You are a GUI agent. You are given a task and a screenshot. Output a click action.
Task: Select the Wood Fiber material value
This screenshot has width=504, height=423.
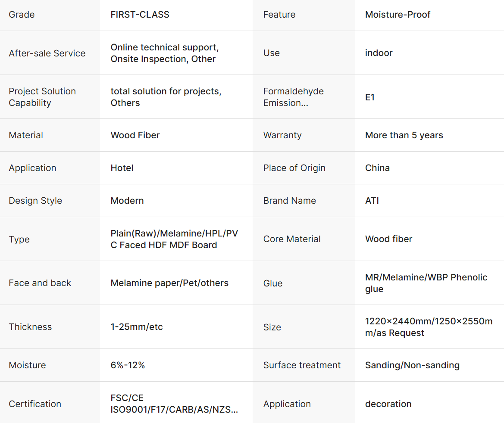135,135
